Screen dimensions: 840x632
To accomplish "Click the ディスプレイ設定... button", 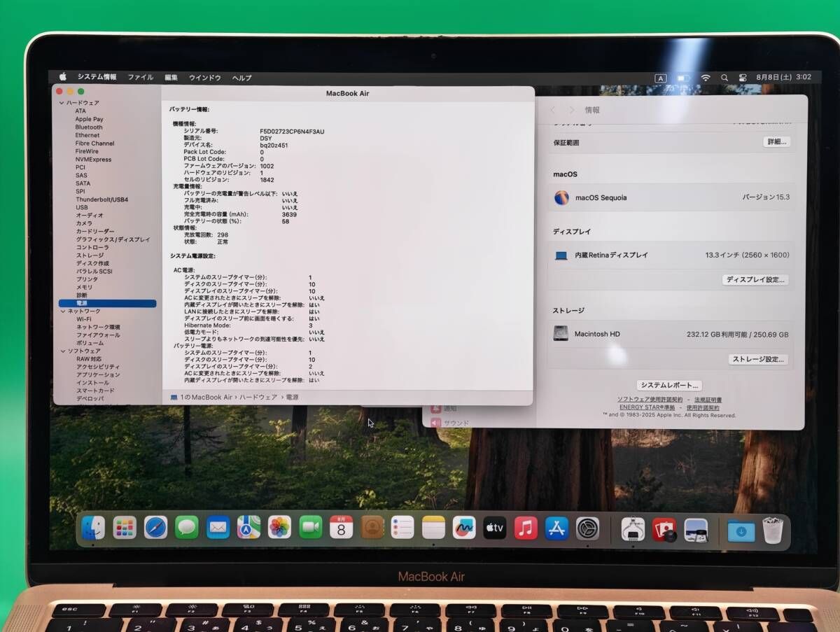I will click(755, 280).
